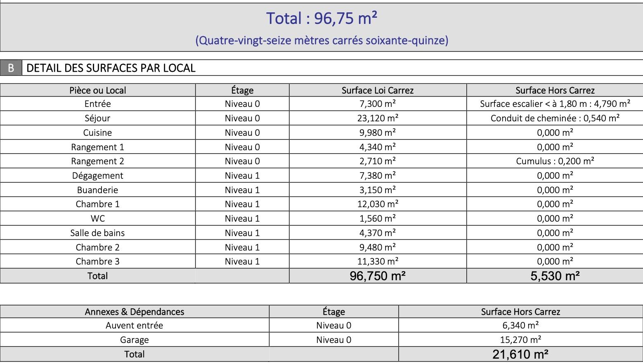
Task: Click the 'Annexes & Dépendances' header
Action: (x=135, y=312)
